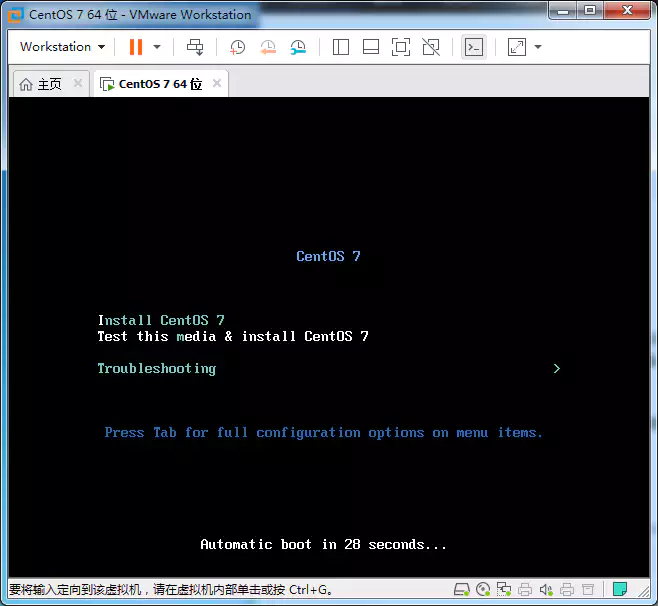Click the stretch guest display icon
The height and width of the screenshot is (606, 658).
pos(517,47)
